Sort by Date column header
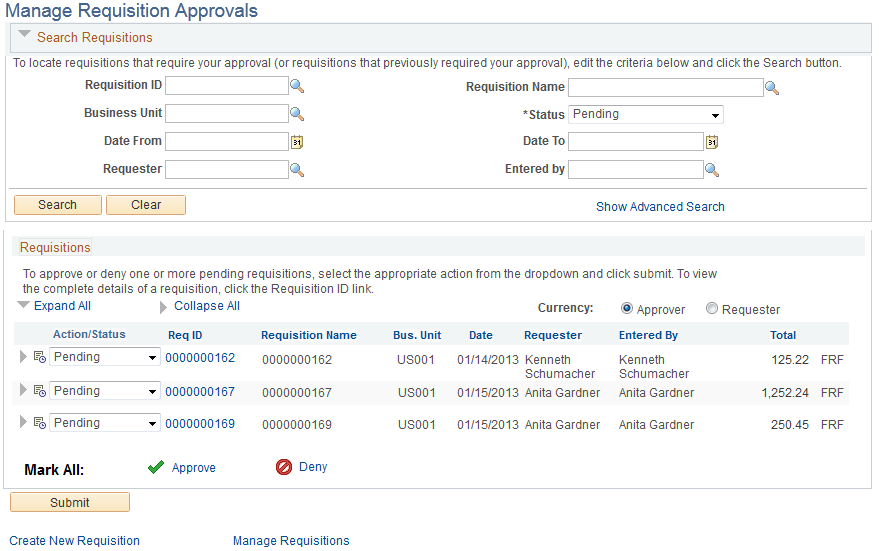The image size is (879, 551). (x=481, y=335)
